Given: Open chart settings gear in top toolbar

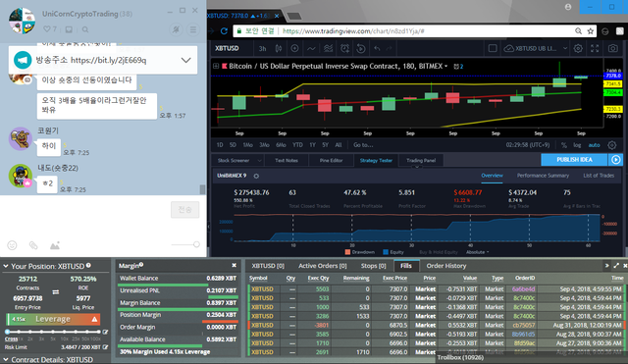Looking at the screenshot, I should click(x=578, y=48).
